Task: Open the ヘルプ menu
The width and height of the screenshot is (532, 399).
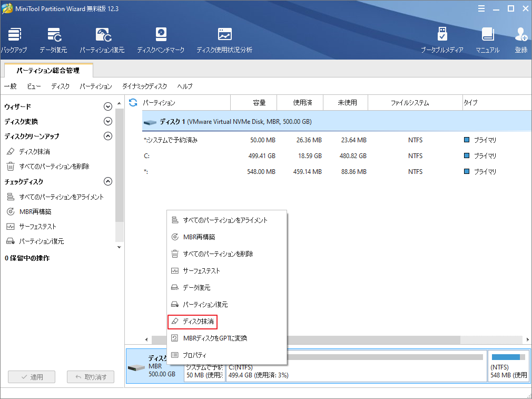Action: click(184, 86)
